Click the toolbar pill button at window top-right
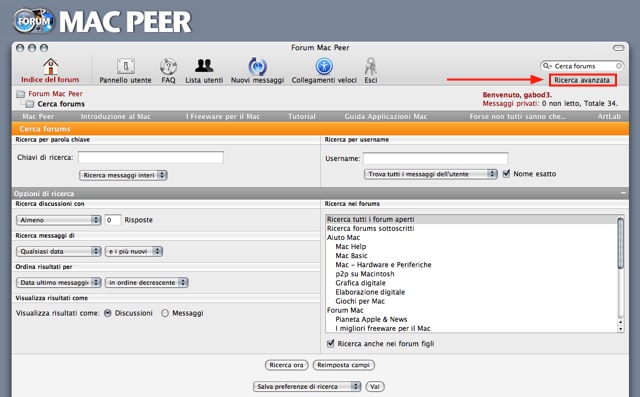This screenshot has width=640, height=397. coord(619,48)
